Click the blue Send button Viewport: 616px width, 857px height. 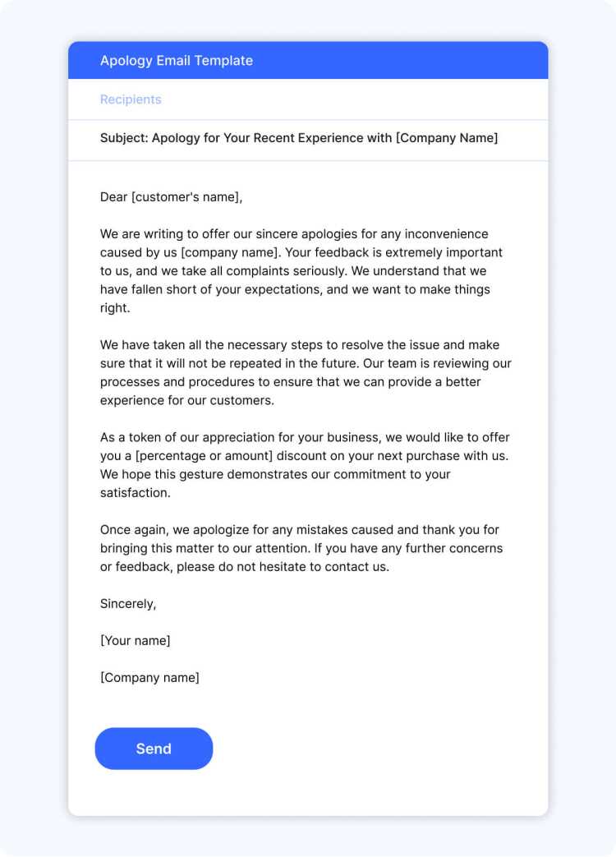tap(154, 749)
